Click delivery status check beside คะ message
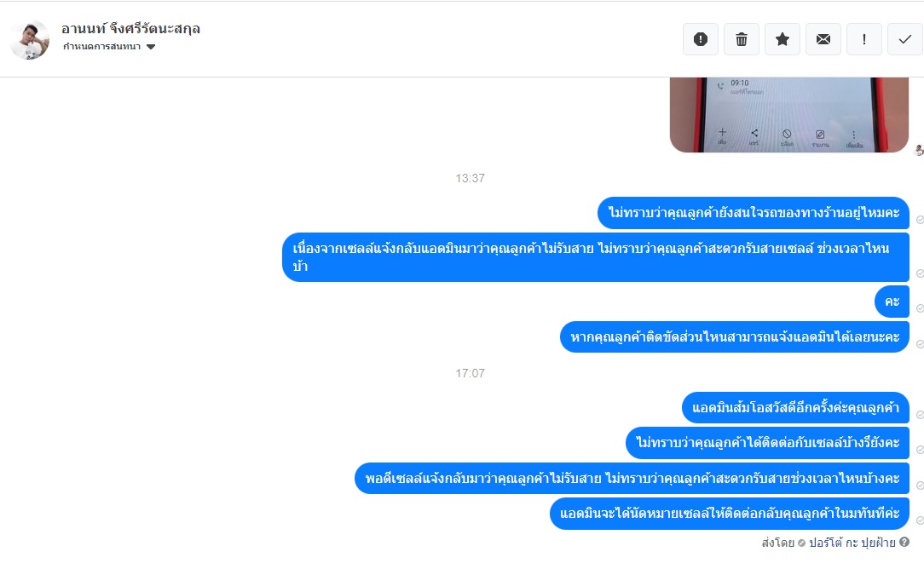 tap(919, 308)
